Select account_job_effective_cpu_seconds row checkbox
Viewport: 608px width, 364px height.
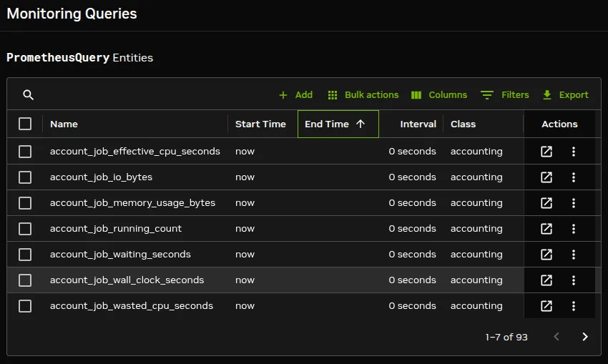click(x=25, y=152)
